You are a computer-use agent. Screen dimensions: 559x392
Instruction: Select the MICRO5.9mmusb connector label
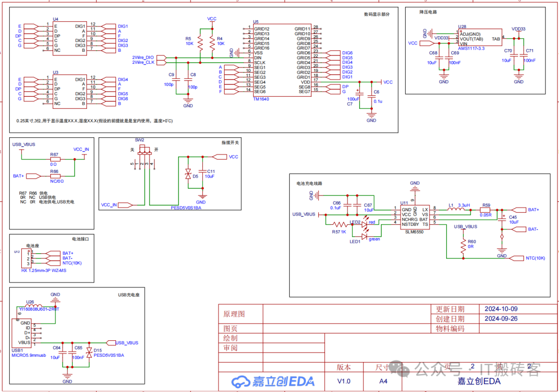coord(28,355)
